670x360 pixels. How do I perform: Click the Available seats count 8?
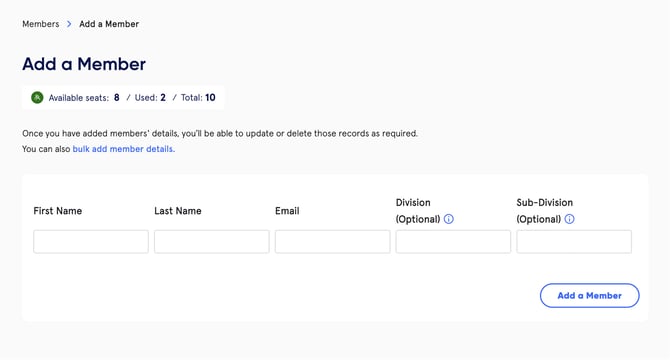pos(117,98)
